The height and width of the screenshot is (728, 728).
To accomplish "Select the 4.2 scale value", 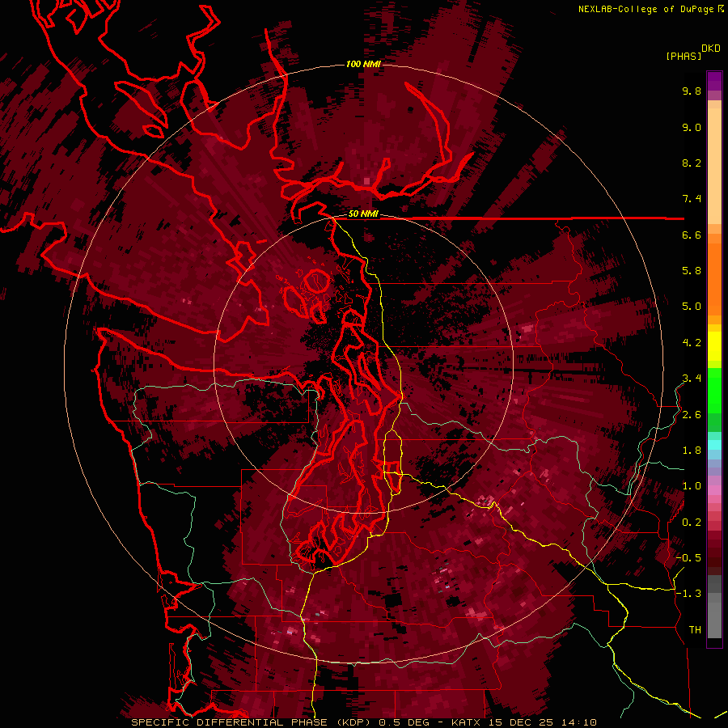I will pyautogui.click(x=692, y=343).
